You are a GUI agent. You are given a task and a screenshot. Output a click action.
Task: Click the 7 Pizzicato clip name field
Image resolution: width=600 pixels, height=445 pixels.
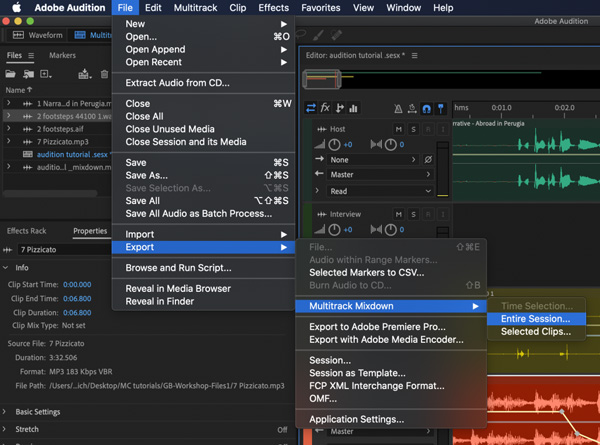pos(64,249)
